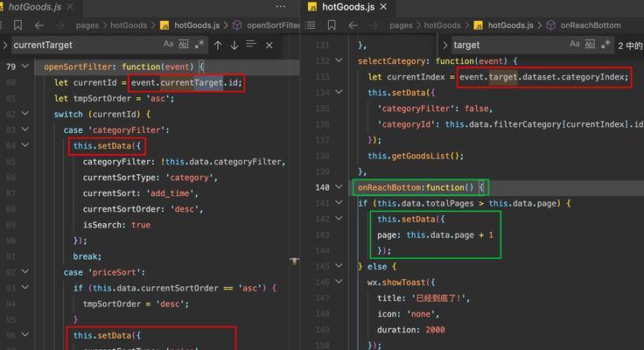Collapse setData block at line 142
Screen dimensions: 644x350
(x=339, y=219)
